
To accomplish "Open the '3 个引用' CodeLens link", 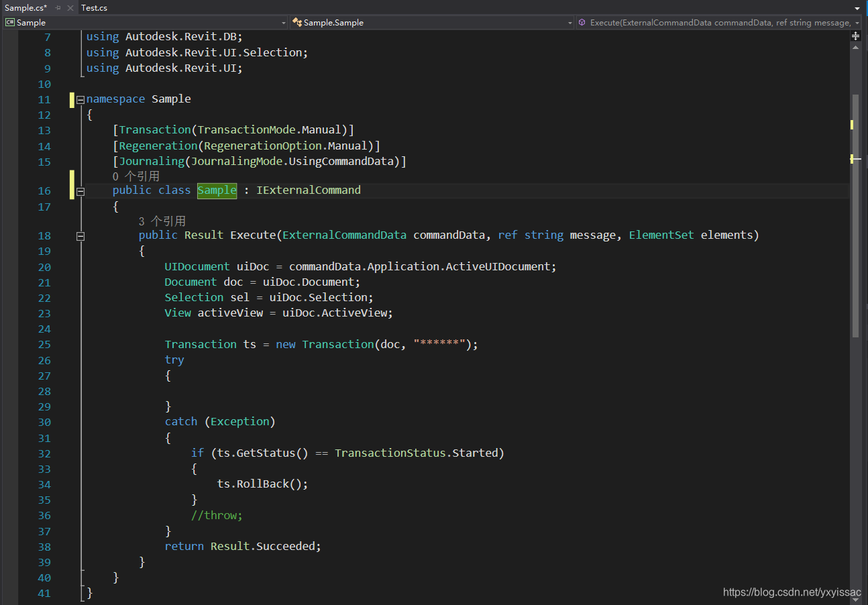I will click(162, 221).
